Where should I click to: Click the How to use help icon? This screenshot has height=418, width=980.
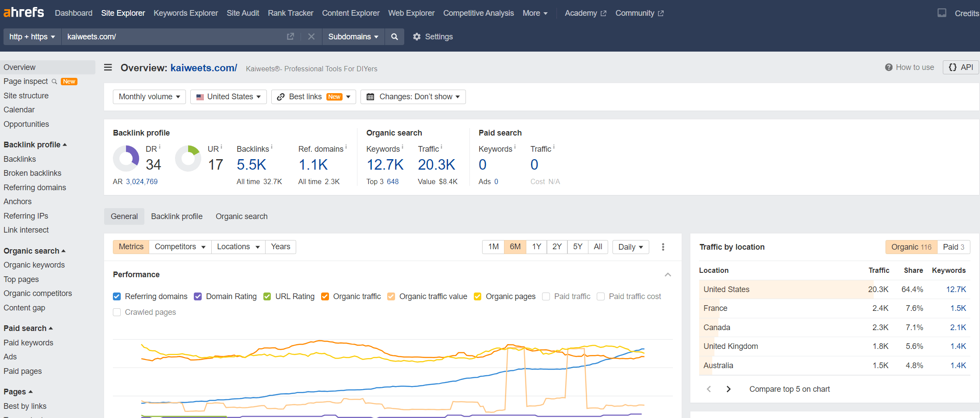pyautogui.click(x=889, y=67)
